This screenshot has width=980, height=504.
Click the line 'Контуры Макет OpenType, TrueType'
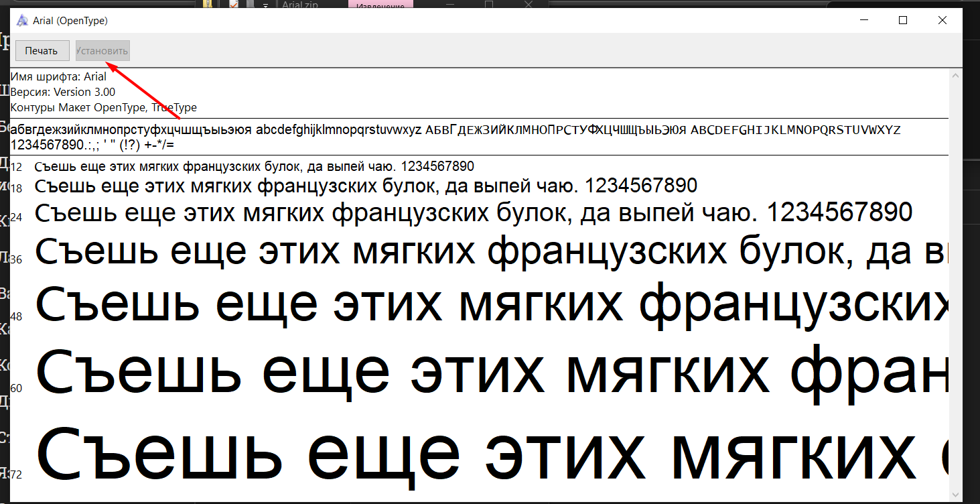coord(104,107)
